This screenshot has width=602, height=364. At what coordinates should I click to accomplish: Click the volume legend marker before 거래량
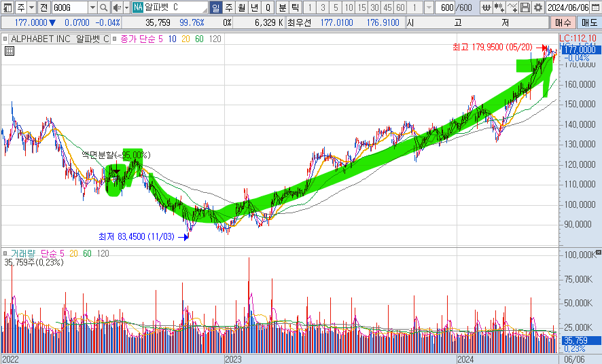pos(5,253)
